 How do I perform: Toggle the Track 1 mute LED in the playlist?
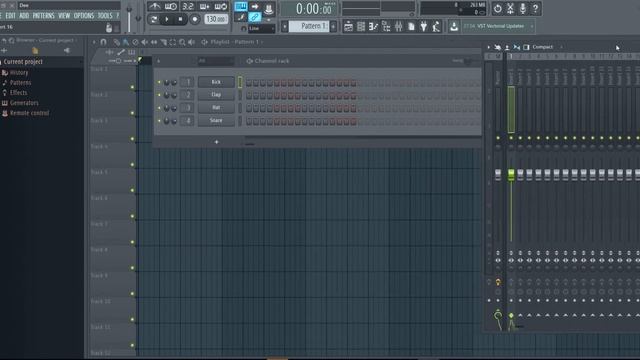pos(132,87)
